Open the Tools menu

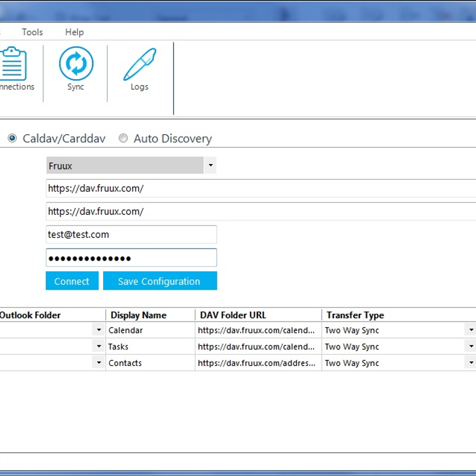(x=32, y=32)
